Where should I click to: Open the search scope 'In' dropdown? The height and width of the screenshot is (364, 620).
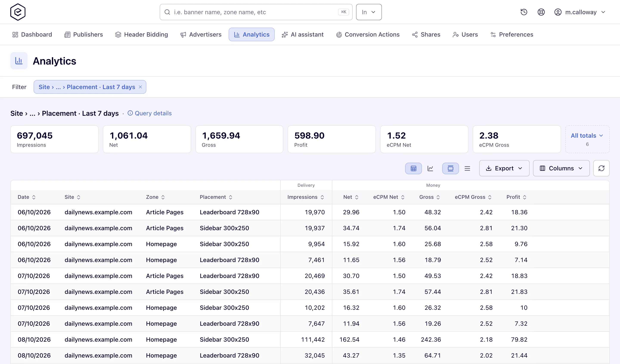tap(369, 12)
